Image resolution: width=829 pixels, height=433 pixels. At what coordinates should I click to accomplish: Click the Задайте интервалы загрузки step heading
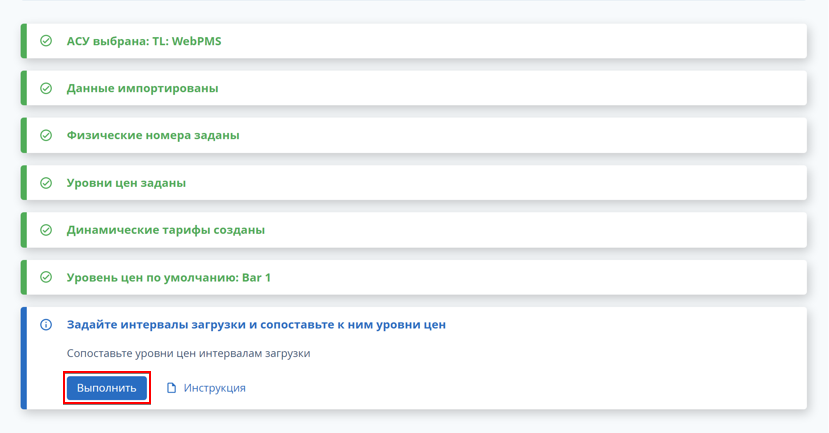tap(256, 325)
